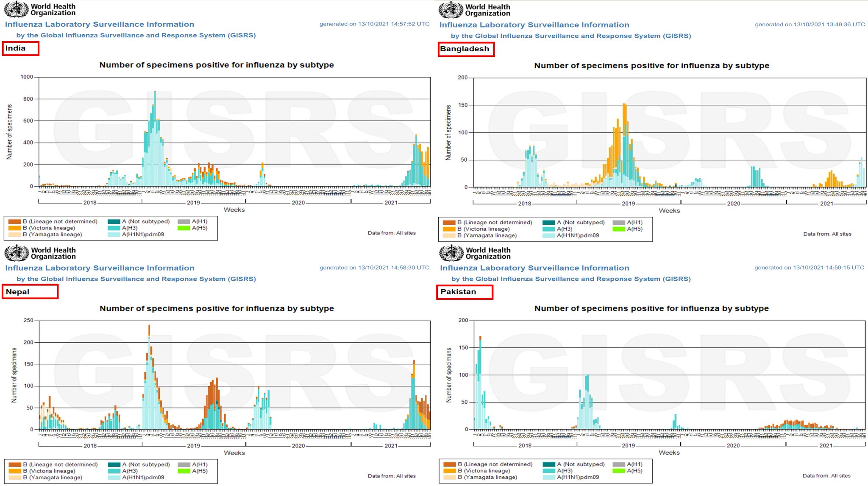Image resolution: width=868 pixels, height=486 pixels.
Task: Click Influenza Laboratory Surveillance Information heading above India
Action: [100, 24]
